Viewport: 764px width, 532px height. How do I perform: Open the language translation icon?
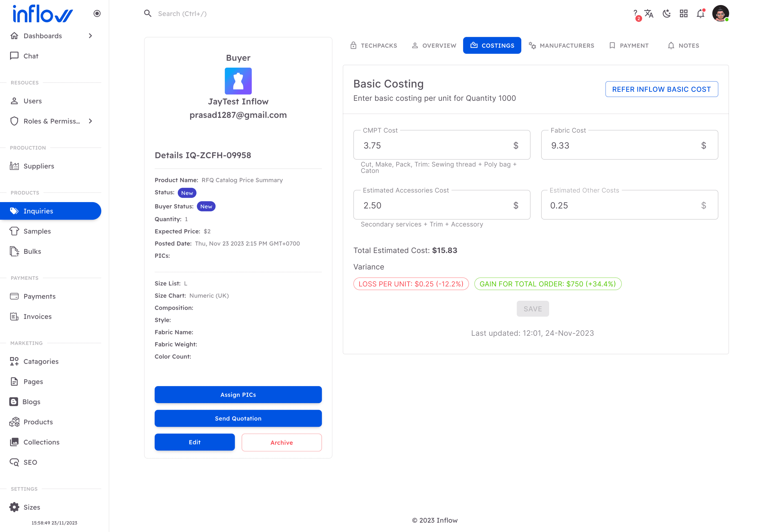[x=649, y=14]
